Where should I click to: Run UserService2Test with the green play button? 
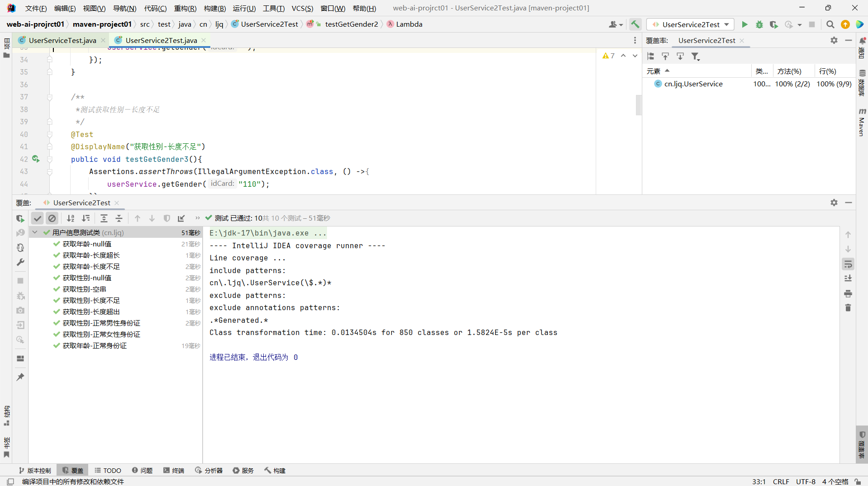click(745, 24)
